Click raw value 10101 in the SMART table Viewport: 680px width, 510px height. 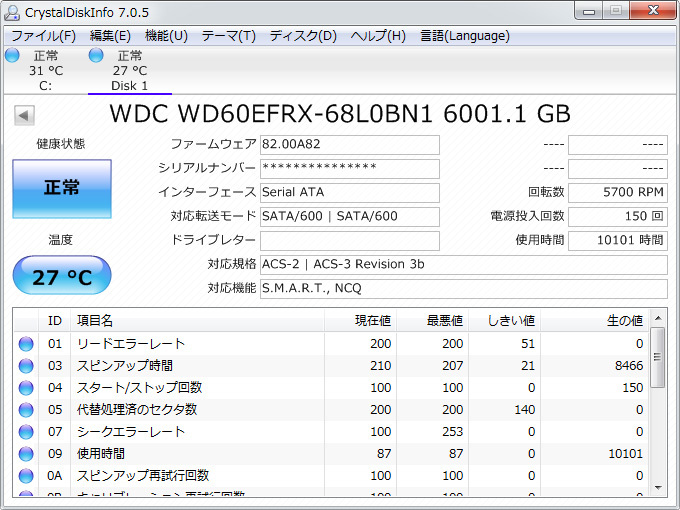coord(626,454)
